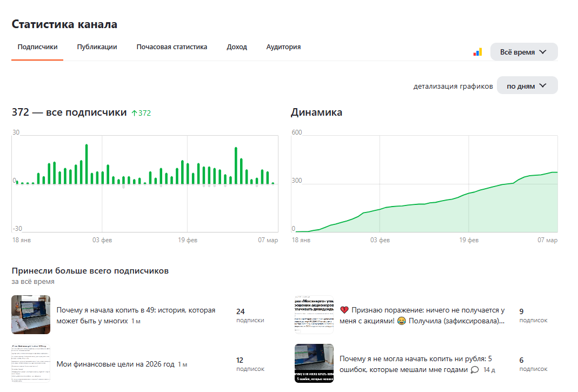Switch to the 'Аудитория' tab
This screenshot has width=578, height=392.
tap(283, 47)
